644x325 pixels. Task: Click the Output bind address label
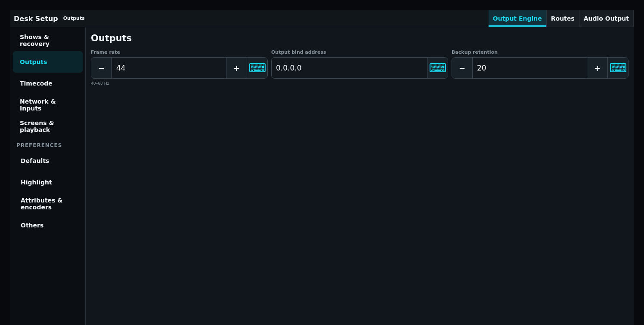tap(299, 52)
